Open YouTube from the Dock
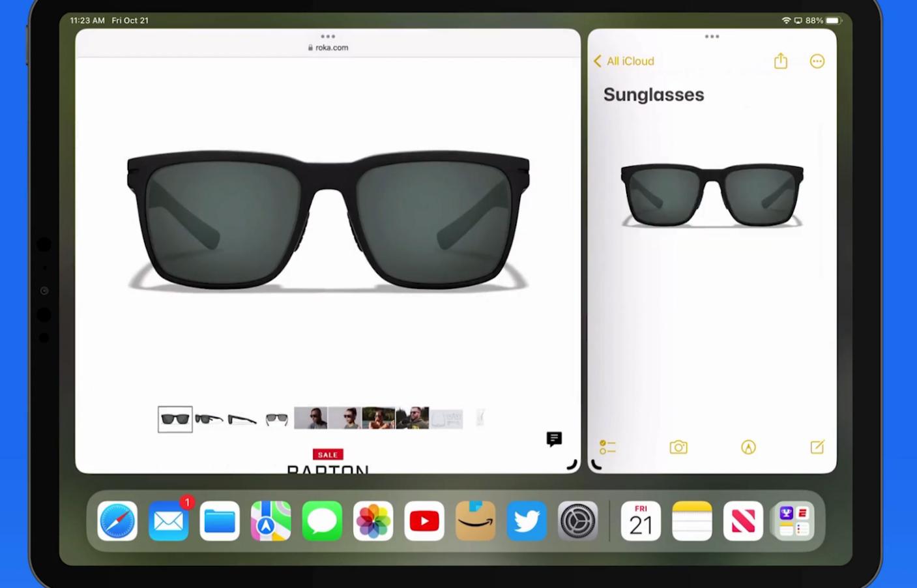Viewport: 917px width, 588px height. tap(424, 520)
